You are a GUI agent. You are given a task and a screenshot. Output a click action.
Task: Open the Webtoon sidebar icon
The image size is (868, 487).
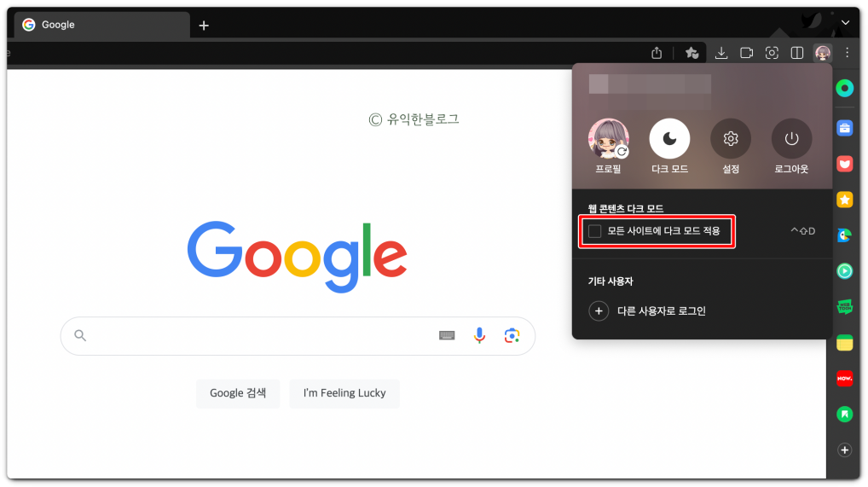click(x=845, y=306)
